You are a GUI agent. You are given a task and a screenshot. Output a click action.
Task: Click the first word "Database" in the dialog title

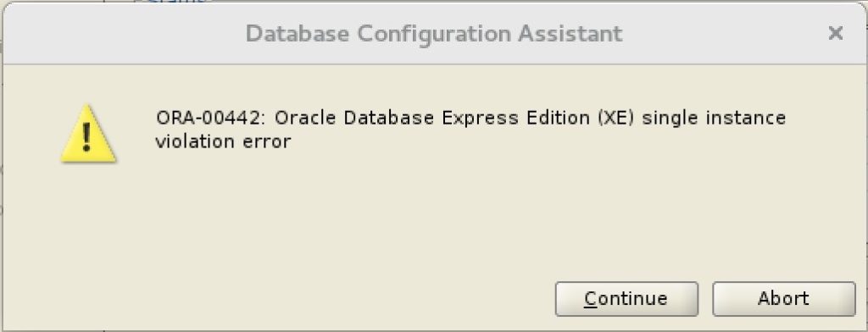point(298,34)
